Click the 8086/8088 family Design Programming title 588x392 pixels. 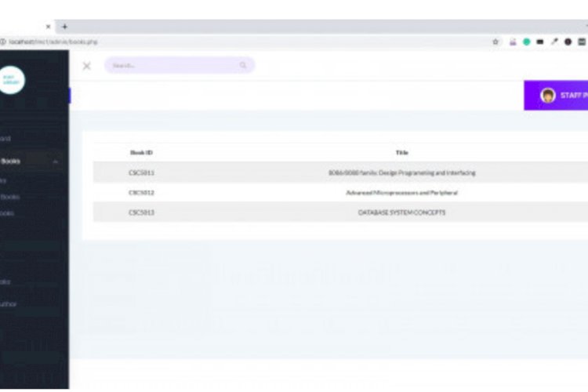pyautogui.click(x=401, y=173)
